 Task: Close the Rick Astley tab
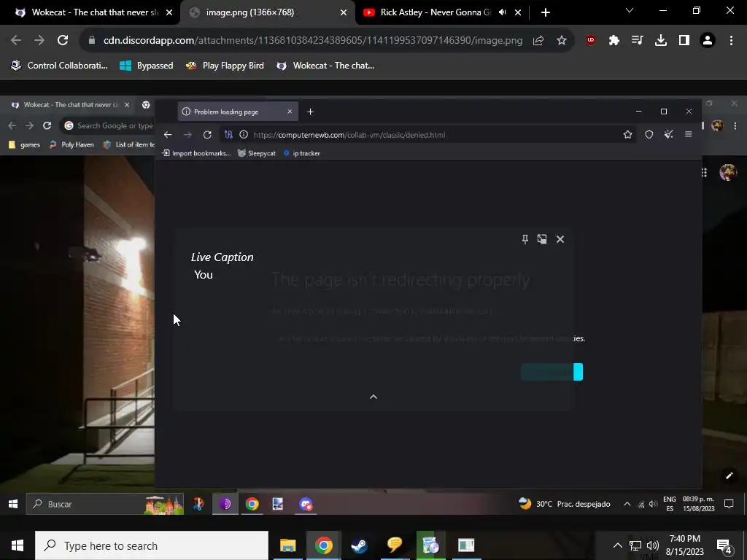(x=518, y=12)
